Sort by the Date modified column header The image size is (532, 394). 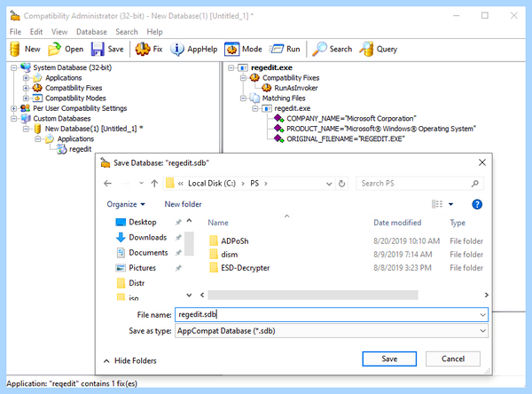(x=397, y=223)
